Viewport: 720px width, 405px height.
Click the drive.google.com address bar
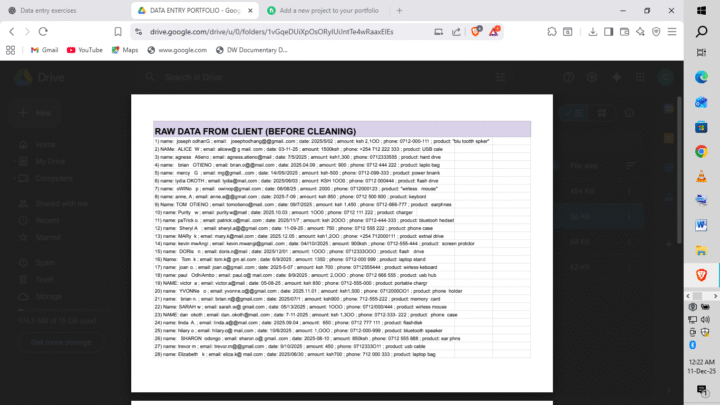pos(280,31)
